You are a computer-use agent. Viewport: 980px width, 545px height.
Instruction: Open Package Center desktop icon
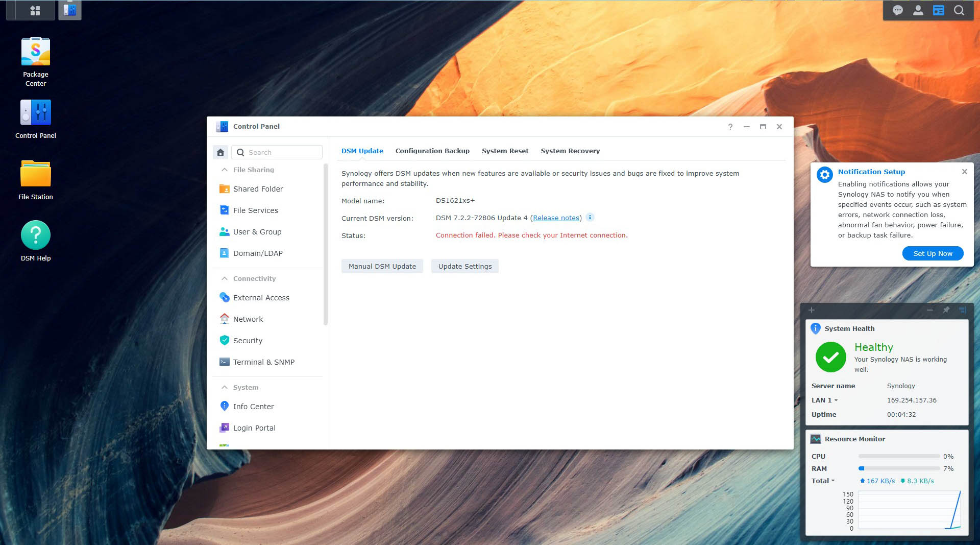(x=36, y=62)
